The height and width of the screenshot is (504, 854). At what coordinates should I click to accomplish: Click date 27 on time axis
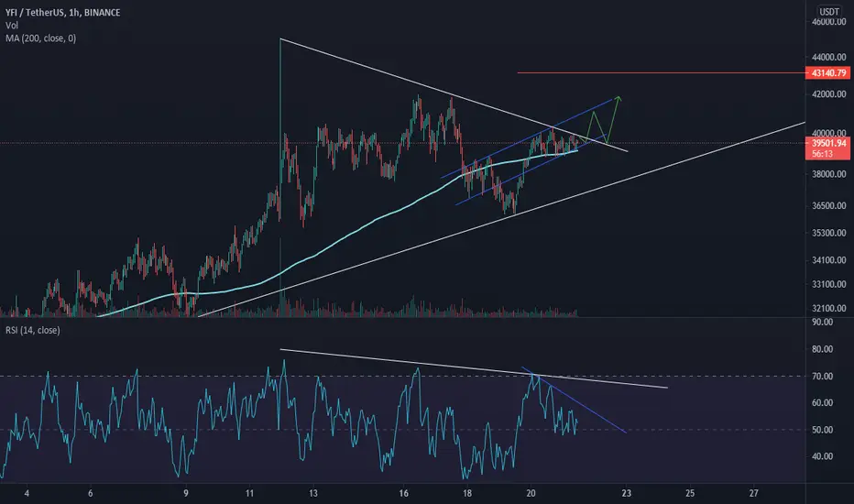(x=754, y=494)
